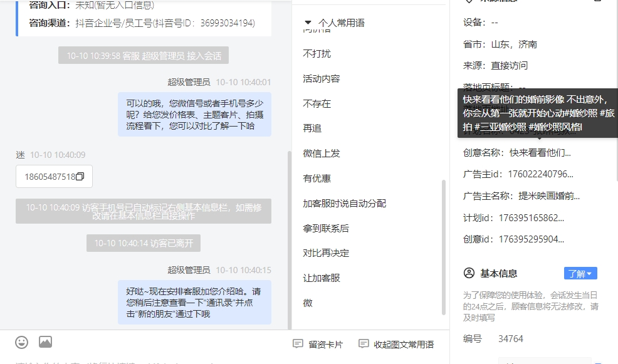The width and height of the screenshot is (618, 364).
Task: Click the 客服 超级管理员 接入会话 notice
Action: point(144,56)
